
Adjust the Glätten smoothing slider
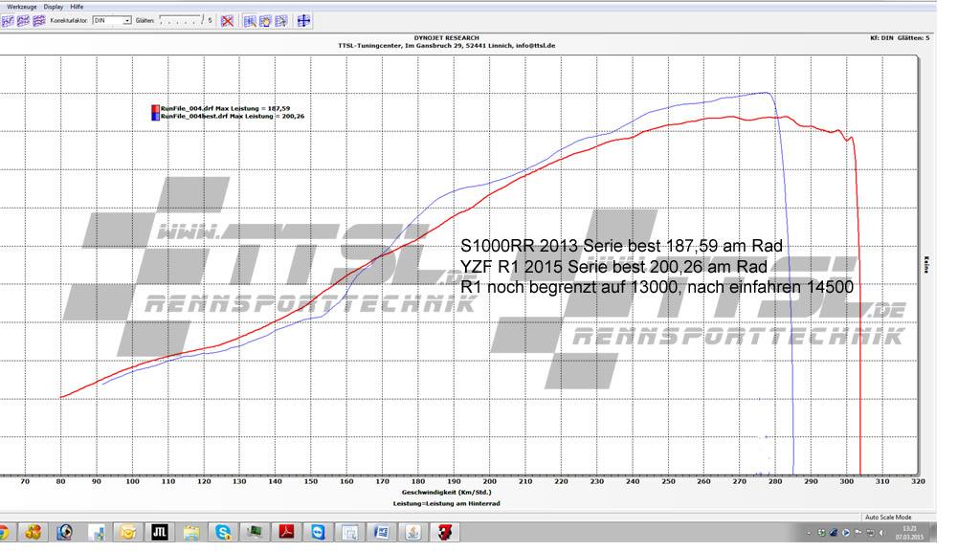pyautogui.click(x=180, y=20)
